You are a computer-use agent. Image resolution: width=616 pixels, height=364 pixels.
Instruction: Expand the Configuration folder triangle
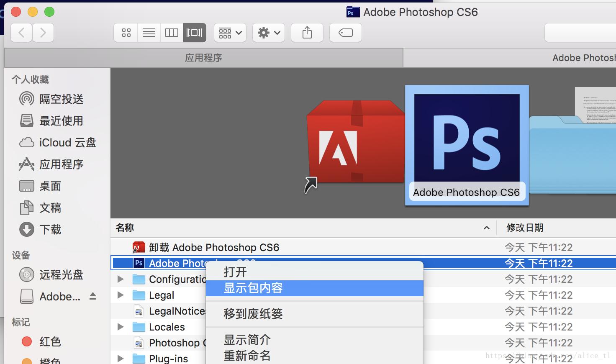tap(121, 279)
